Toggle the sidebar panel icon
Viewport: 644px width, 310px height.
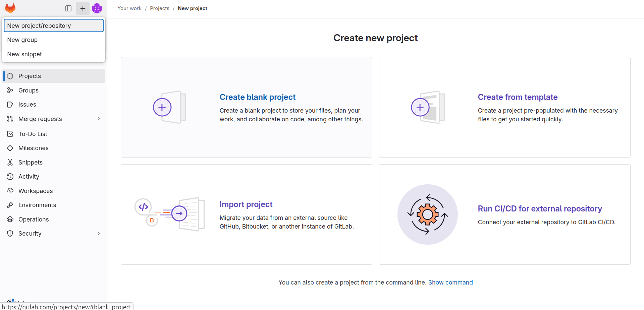coord(68,8)
